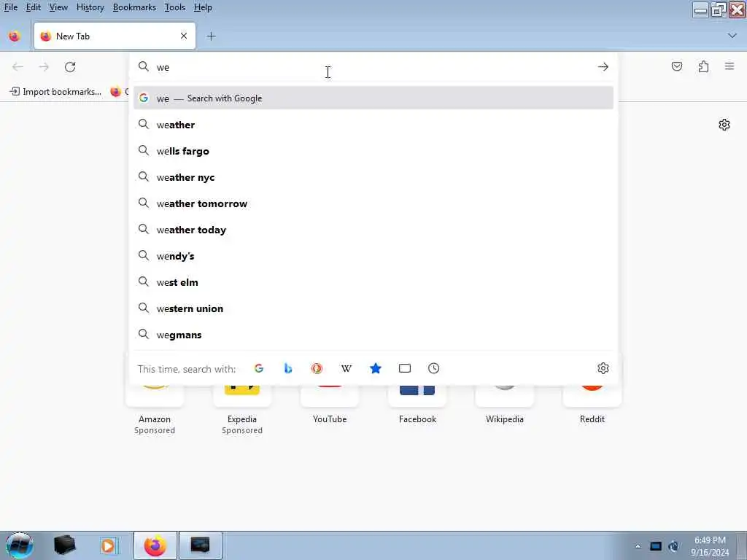Click in the address bar text field
The width and height of the screenshot is (747, 560).
374,67
